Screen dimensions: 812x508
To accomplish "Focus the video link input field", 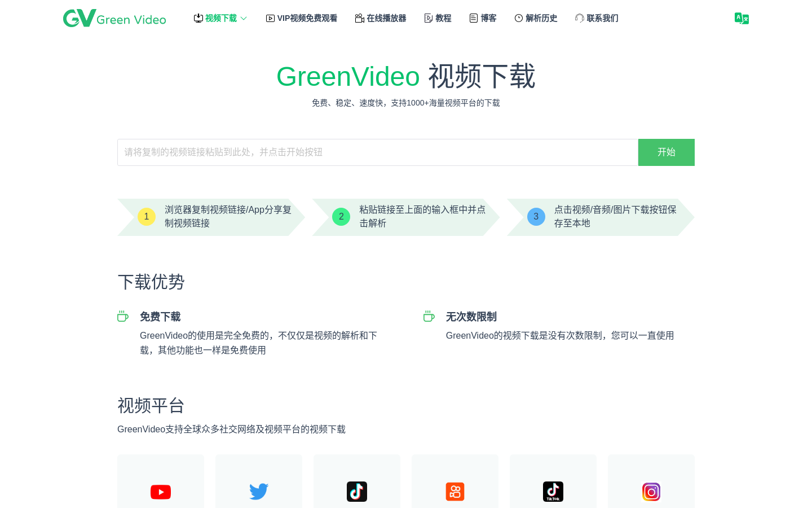I will coord(378,152).
